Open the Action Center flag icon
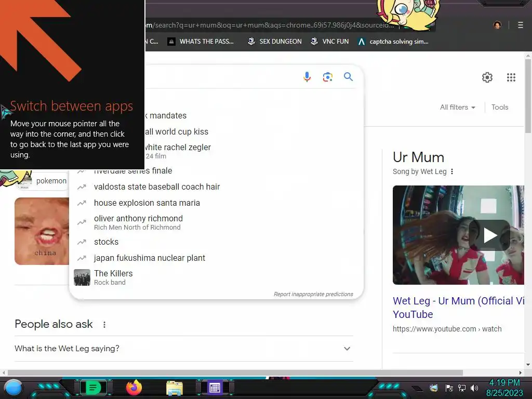Screen dimensions: 532x399 (x=449, y=388)
